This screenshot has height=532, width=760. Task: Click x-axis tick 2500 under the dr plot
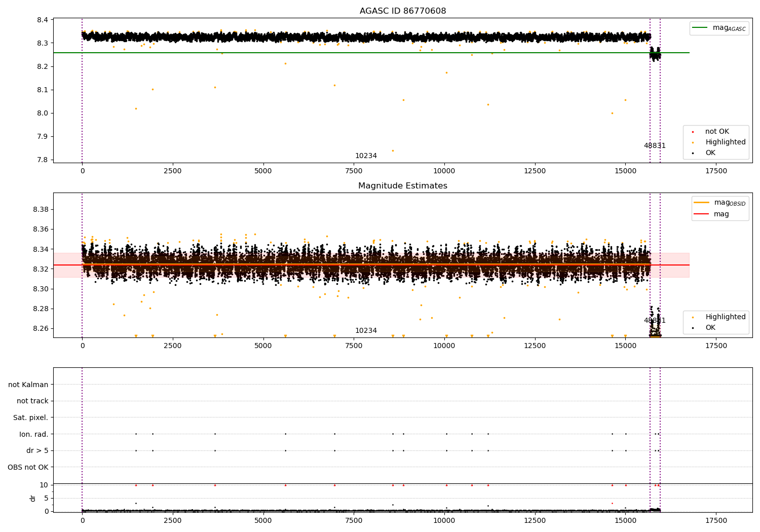173,520
